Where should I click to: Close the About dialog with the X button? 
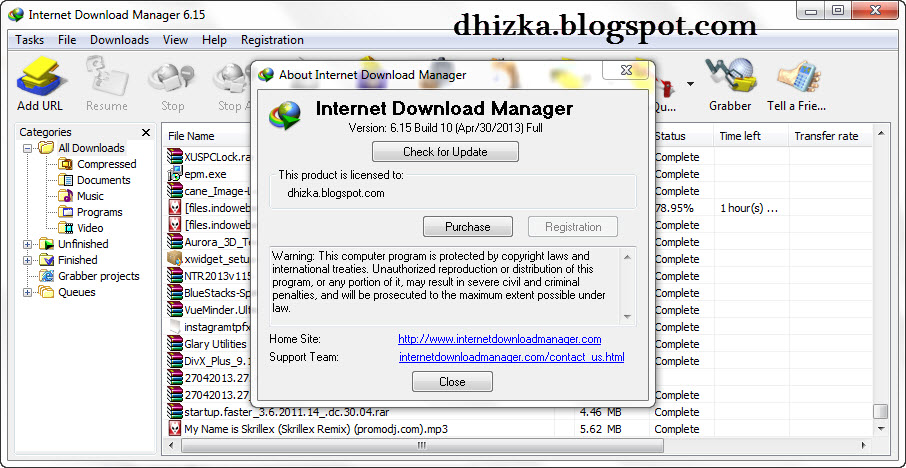(x=626, y=69)
